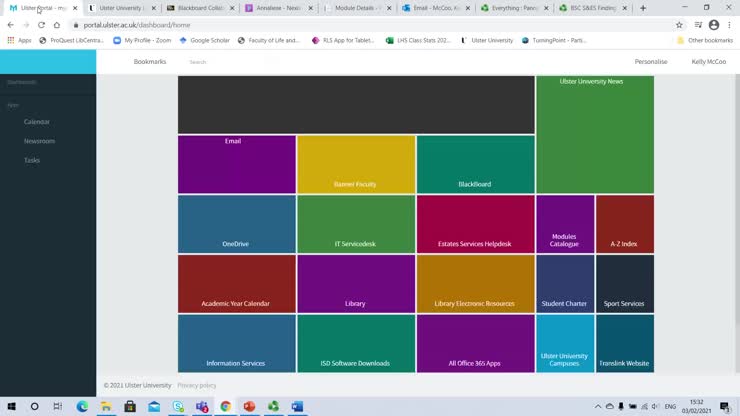The image size is (740, 416).
Task: Open the notifications action center icon
Action: [725, 406]
